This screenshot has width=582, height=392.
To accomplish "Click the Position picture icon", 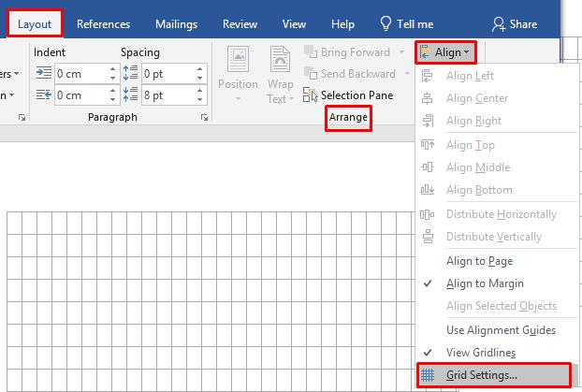I will [238, 59].
